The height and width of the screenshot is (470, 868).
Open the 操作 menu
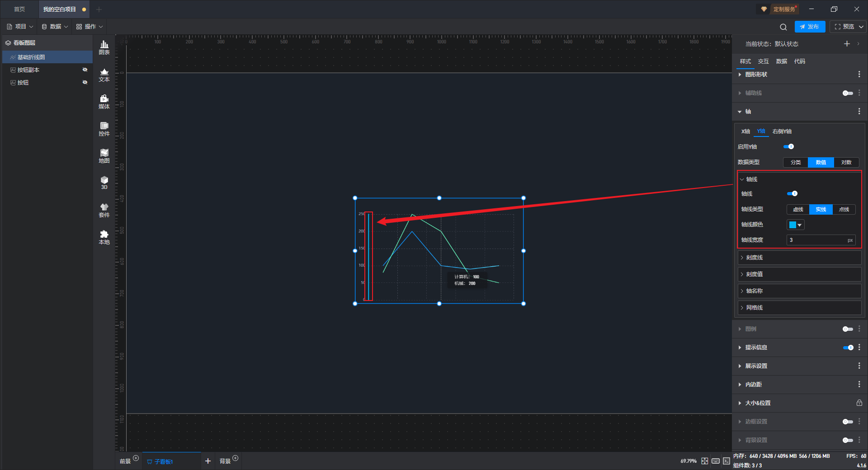(90, 27)
